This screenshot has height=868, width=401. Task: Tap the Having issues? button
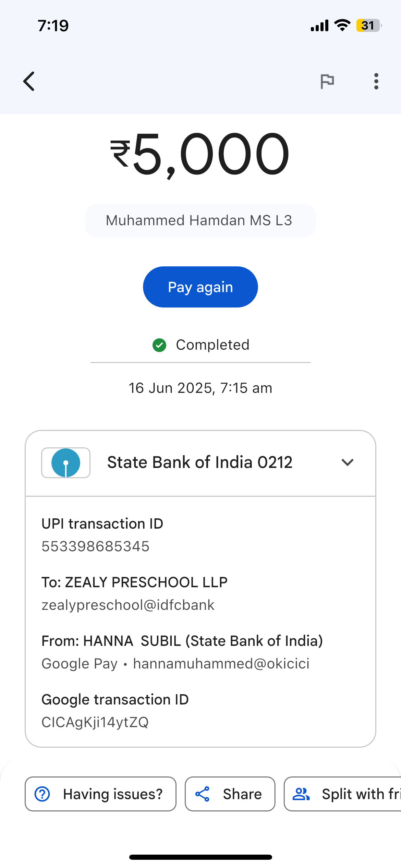(100, 794)
